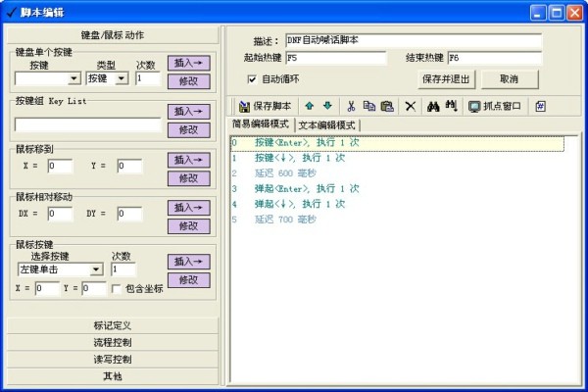Click the single key 次数 count field
Image resolution: width=588 pixels, height=392 pixels.
(147, 78)
